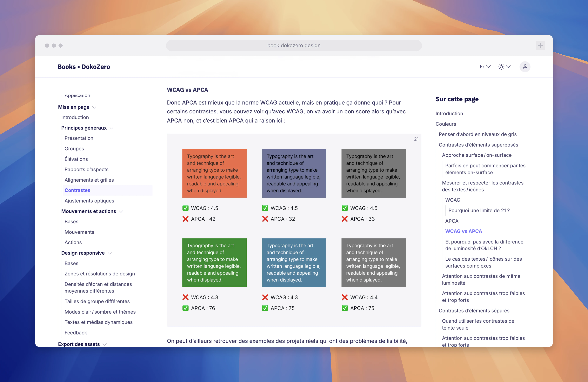
Task: Open the Mouvements page
Action: pos(79,232)
